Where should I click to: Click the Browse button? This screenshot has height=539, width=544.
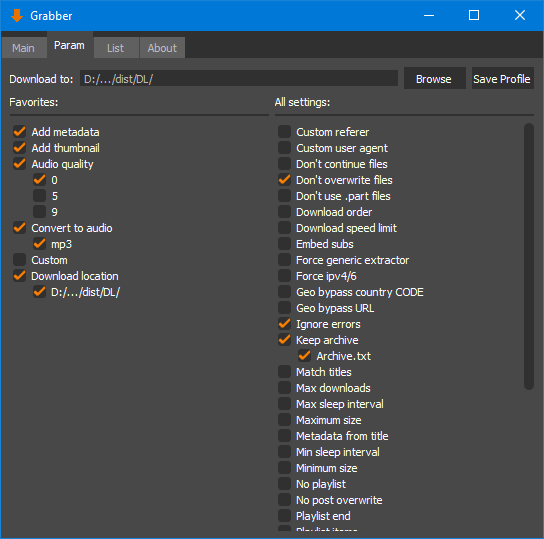[434, 79]
